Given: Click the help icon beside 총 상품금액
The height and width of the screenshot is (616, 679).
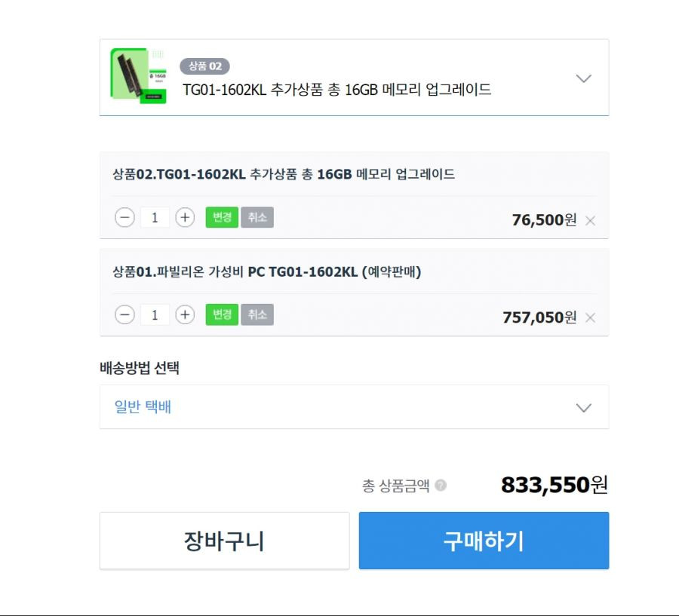Looking at the screenshot, I should pos(441,486).
